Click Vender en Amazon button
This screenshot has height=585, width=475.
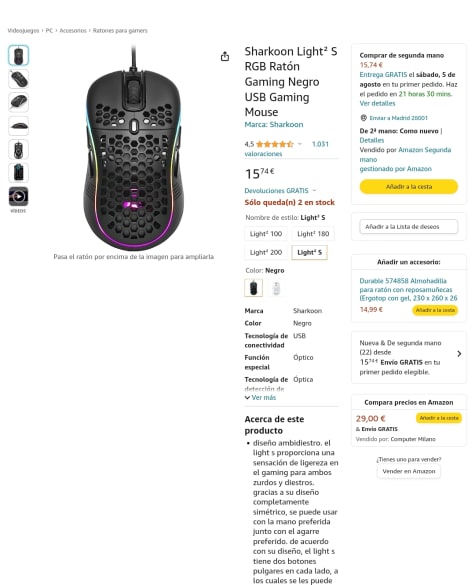click(x=409, y=471)
